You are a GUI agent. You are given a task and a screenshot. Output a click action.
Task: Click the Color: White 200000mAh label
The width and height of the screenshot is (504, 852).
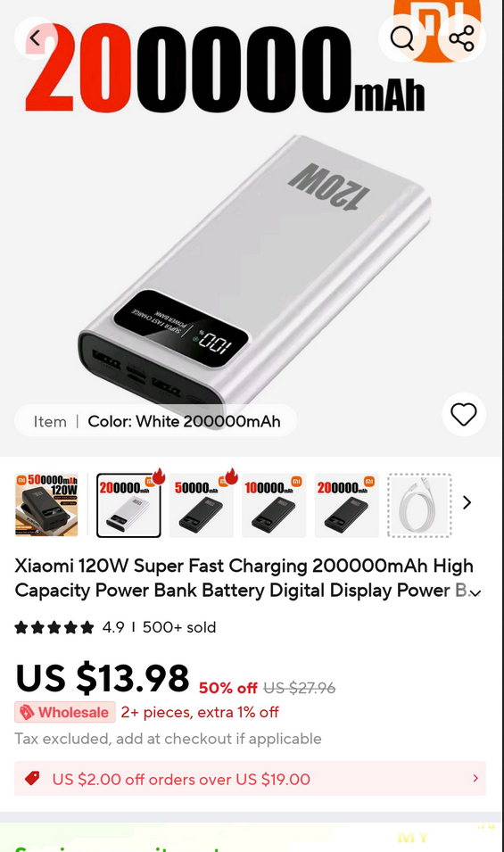click(184, 421)
